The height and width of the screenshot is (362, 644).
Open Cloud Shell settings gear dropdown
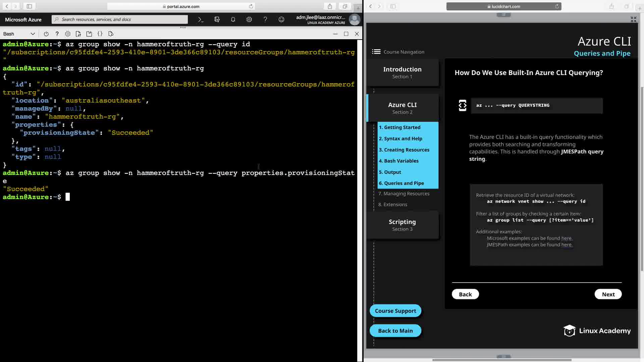[68, 34]
